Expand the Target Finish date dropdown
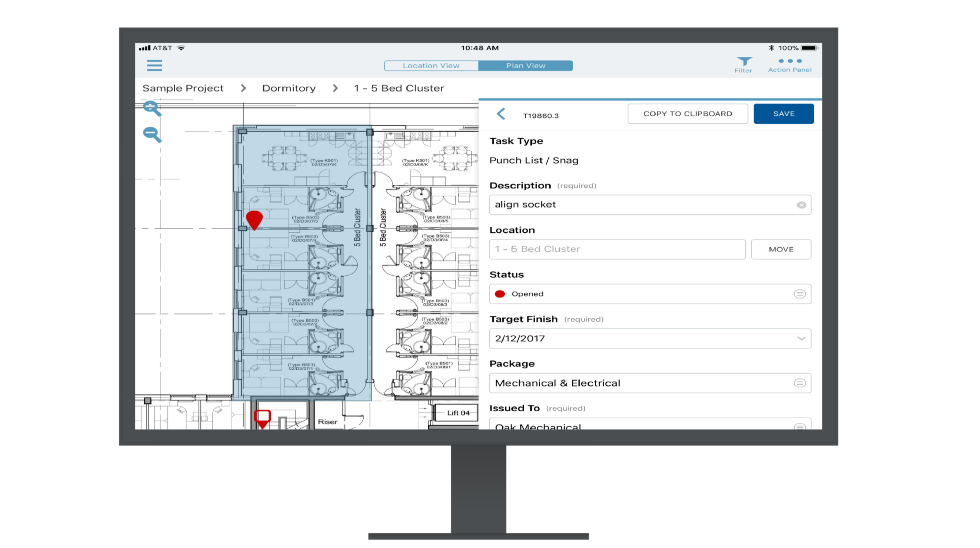The width and height of the screenshot is (980, 548). [x=801, y=338]
